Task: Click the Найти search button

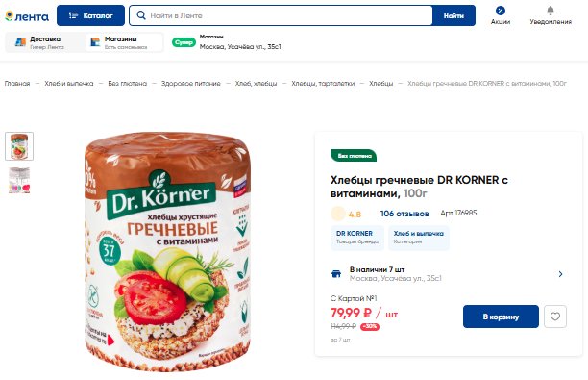Action: tap(453, 15)
